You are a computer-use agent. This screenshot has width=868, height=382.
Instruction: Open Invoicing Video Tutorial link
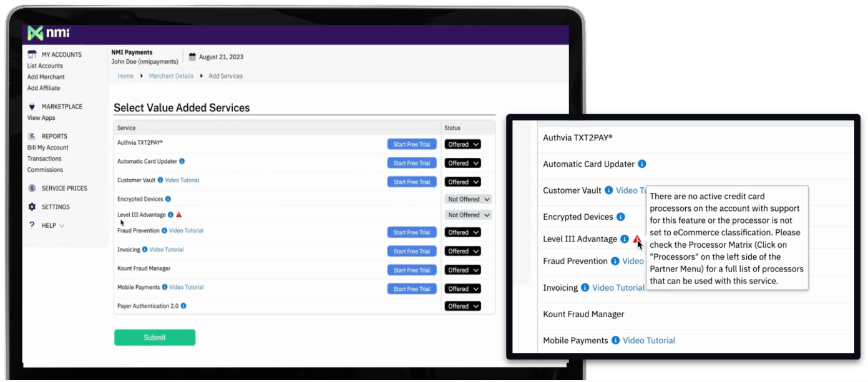point(167,250)
